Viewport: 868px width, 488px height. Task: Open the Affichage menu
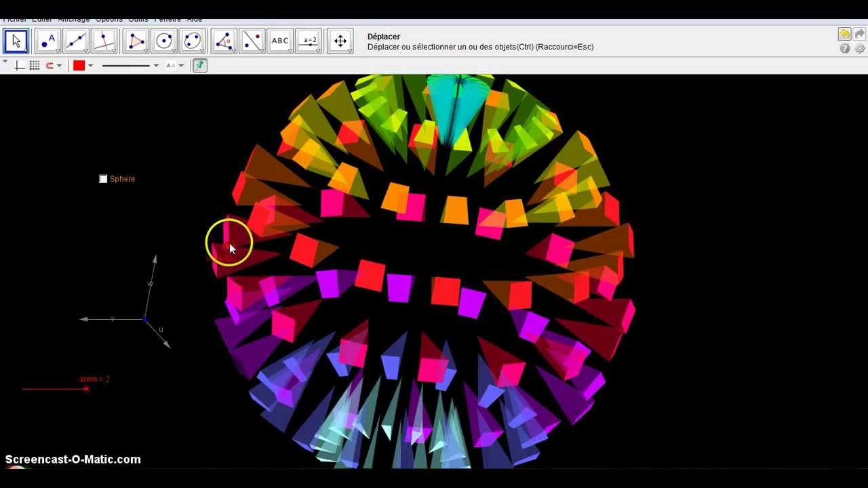[x=74, y=20]
